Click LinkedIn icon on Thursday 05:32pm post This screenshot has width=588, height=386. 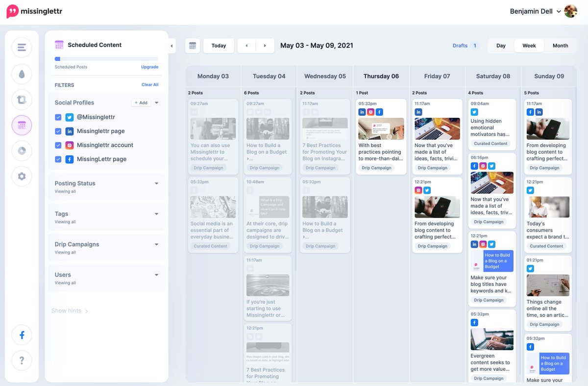[x=362, y=112]
